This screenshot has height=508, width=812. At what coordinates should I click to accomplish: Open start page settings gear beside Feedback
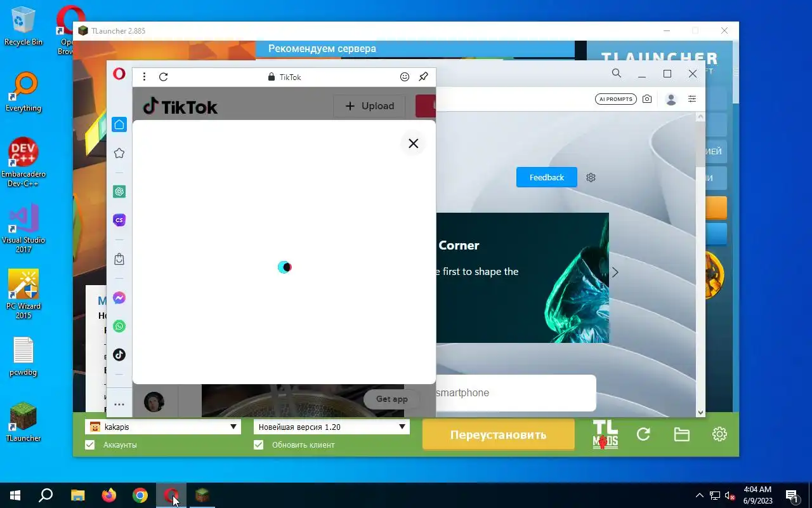click(x=591, y=177)
